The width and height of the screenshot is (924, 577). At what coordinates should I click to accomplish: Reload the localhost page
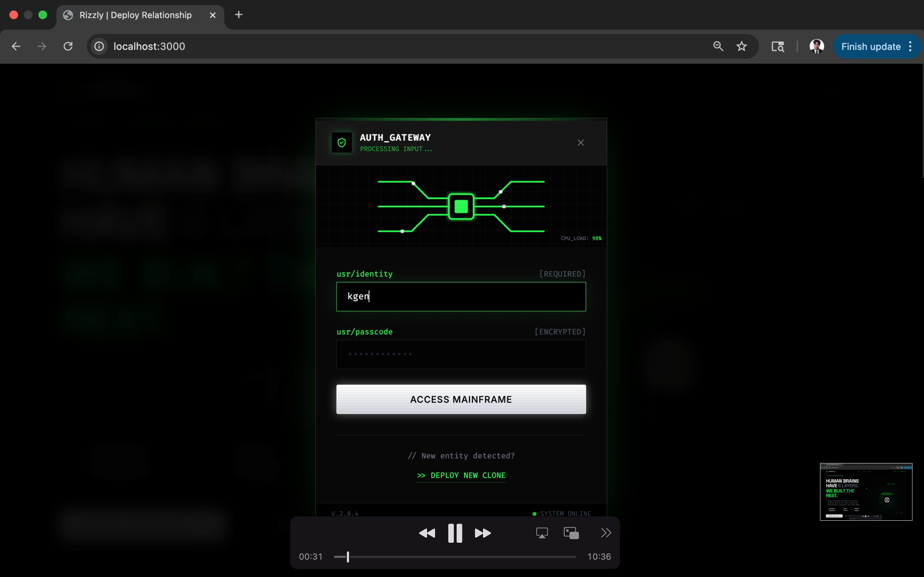[68, 47]
